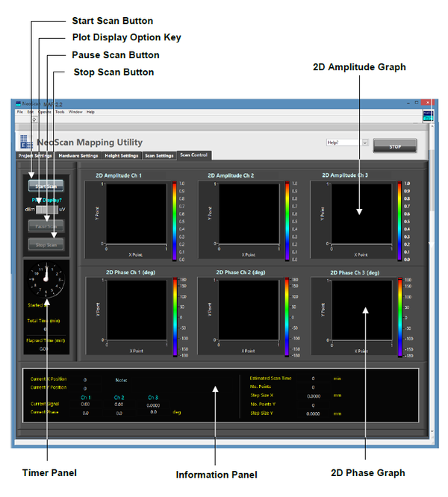Click the Ch 2 Current Phase value
The image size is (448, 497).
coord(119,413)
